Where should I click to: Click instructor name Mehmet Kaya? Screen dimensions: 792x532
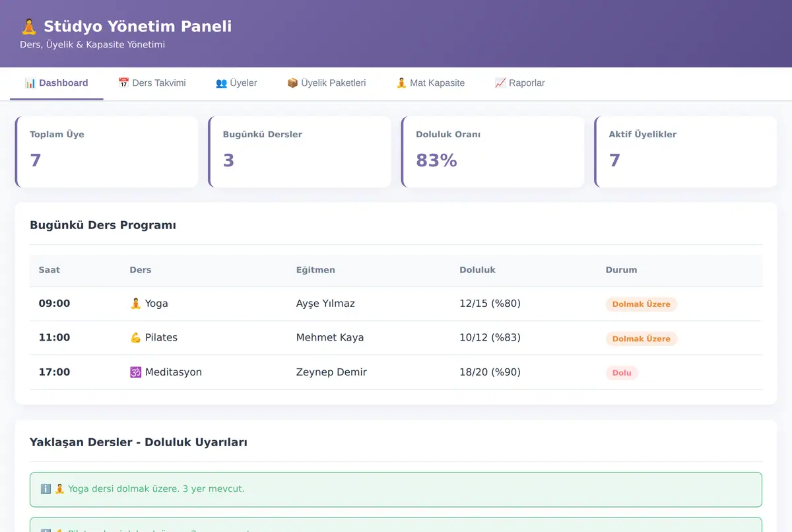pyautogui.click(x=330, y=338)
